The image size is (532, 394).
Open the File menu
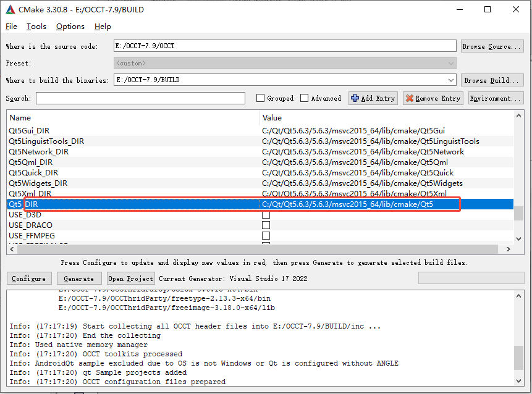click(x=11, y=27)
